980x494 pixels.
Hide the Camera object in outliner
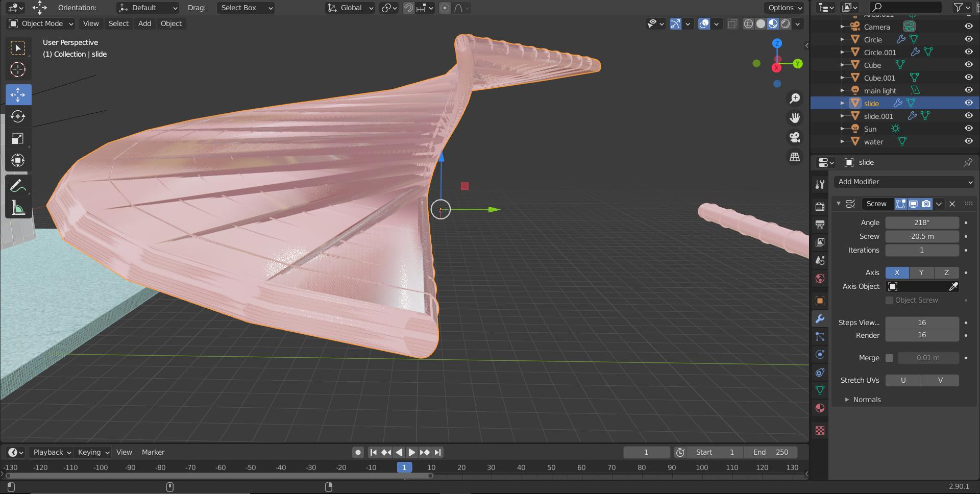(968, 27)
